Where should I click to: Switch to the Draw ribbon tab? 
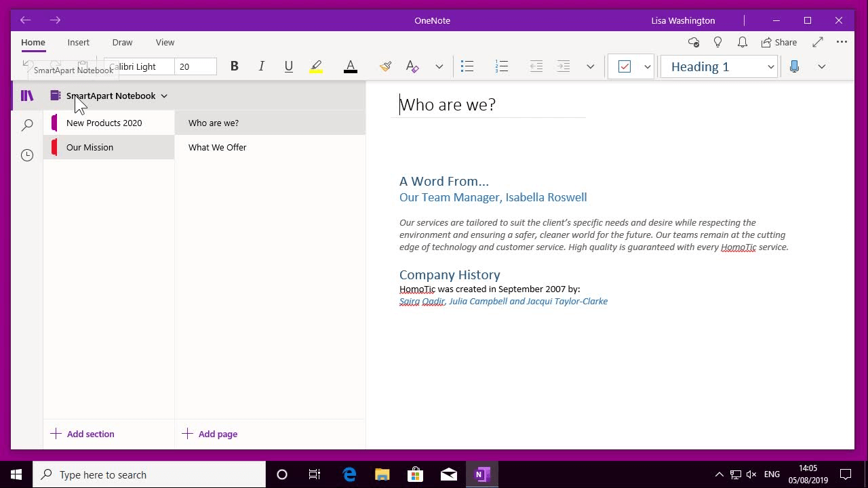click(122, 42)
